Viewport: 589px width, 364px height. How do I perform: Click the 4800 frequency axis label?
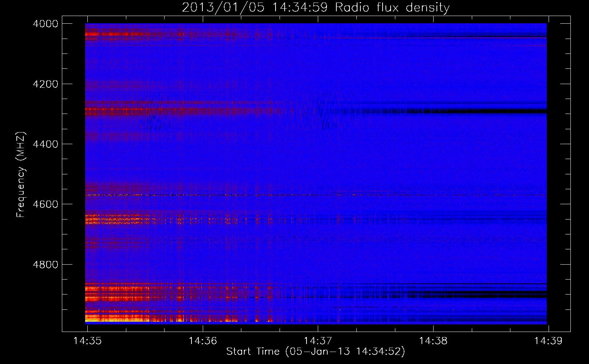(46, 265)
